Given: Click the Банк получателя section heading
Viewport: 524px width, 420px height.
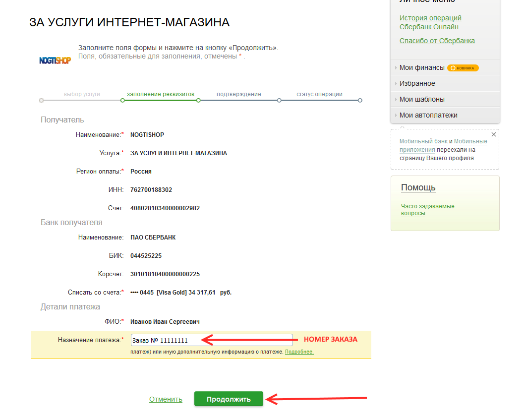Looking at the screenshot, I should click(x=71, y=222).
